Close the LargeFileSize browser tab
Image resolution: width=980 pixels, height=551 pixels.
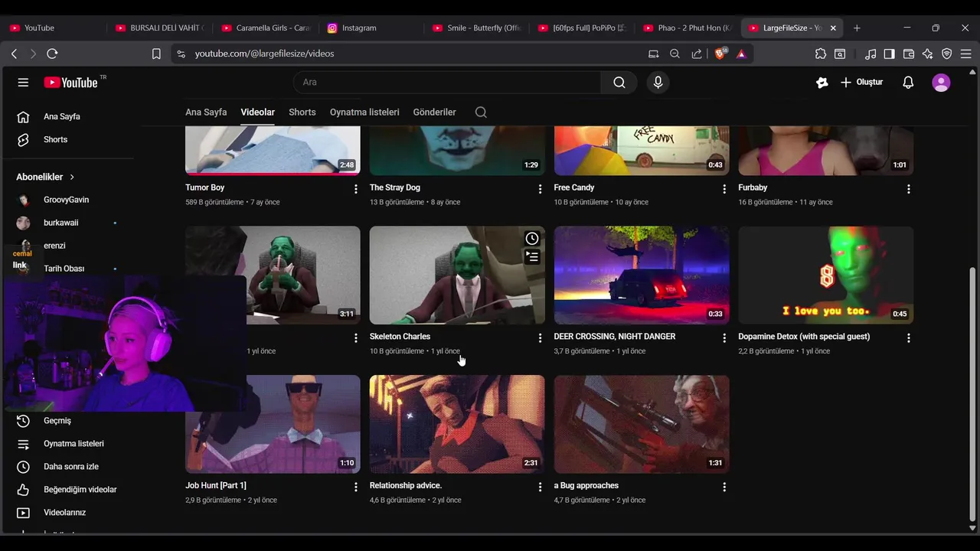click(833, 28)
